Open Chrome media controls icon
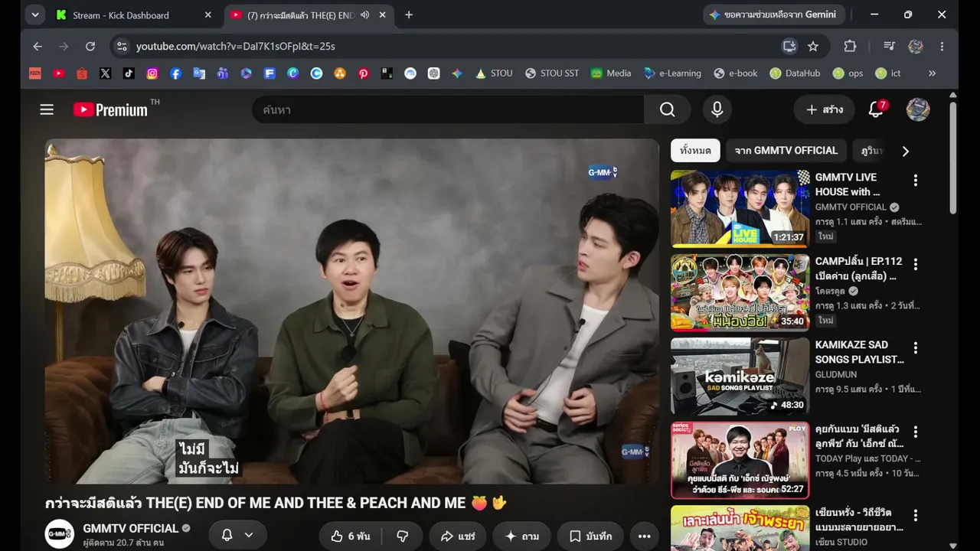Viewport: 980px width, 551px height. point(889,46)
